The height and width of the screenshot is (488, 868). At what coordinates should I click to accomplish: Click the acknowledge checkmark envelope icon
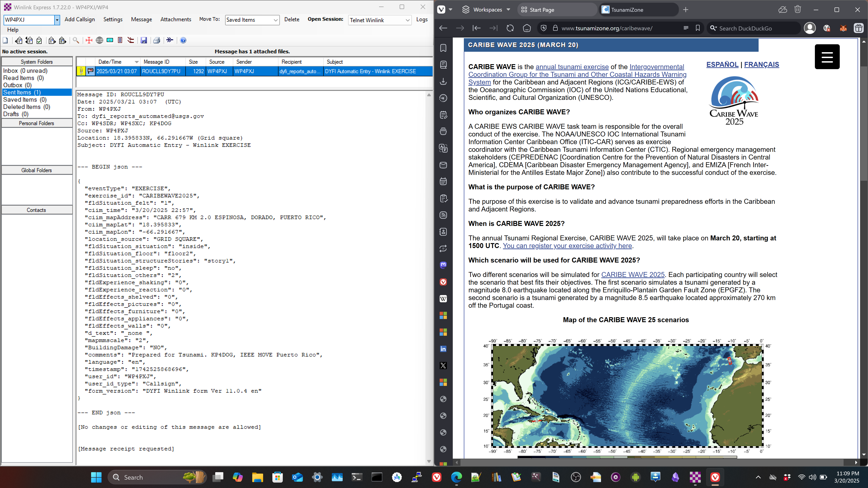click(x=39, y=40)
